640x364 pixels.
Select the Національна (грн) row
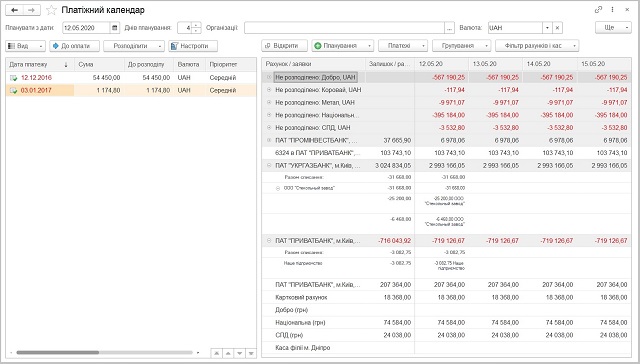[x=447, y=322]
